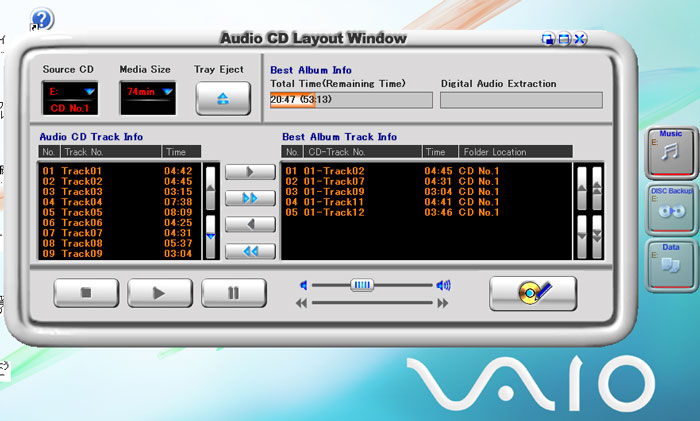Open the Media Size 74min dropdown
Image resolution: width=700 pixels, height=421 pixels.
[166, 91]
